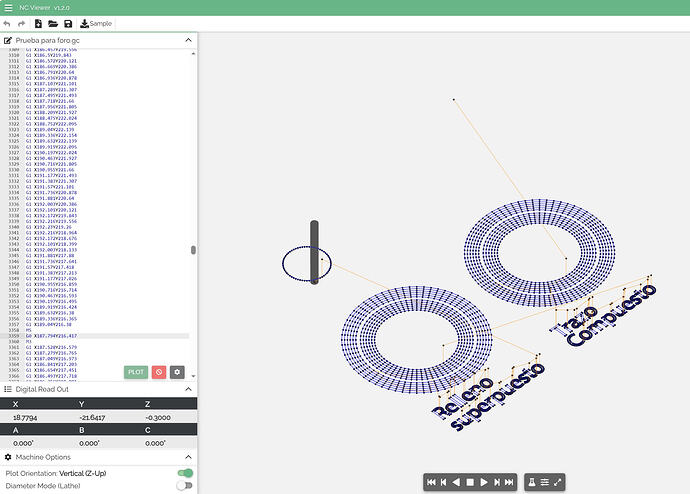Viewport: 690px width, 494px height.
Task: Click the flask icon in the viewer toolbar
Action: click(532, 482)
